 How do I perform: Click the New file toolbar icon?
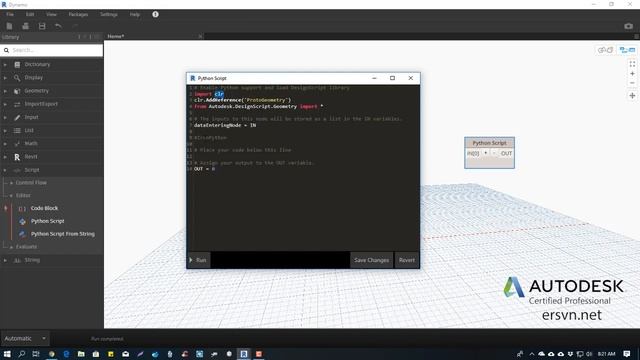point(9,26)
